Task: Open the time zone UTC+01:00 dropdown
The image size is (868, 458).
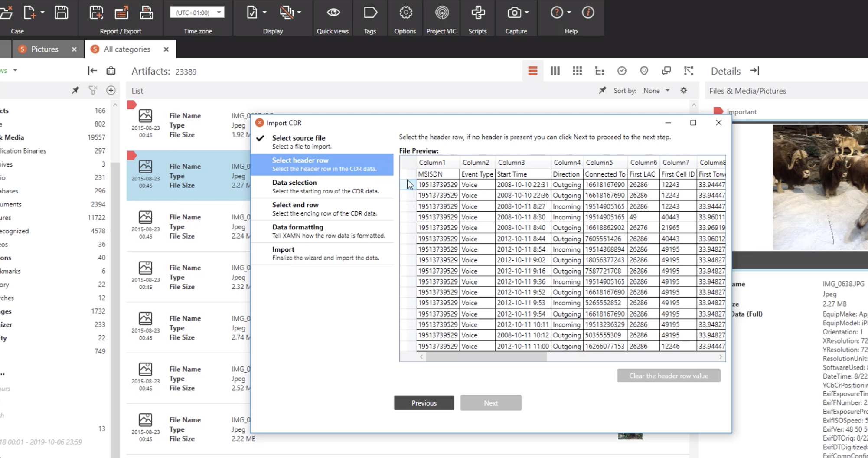Action: (x=197, y=13)
